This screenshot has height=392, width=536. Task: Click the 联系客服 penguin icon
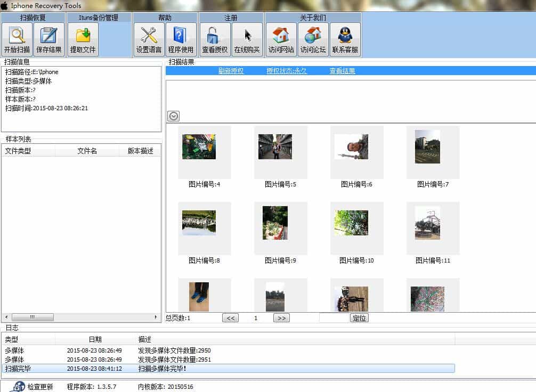(345, 39)
